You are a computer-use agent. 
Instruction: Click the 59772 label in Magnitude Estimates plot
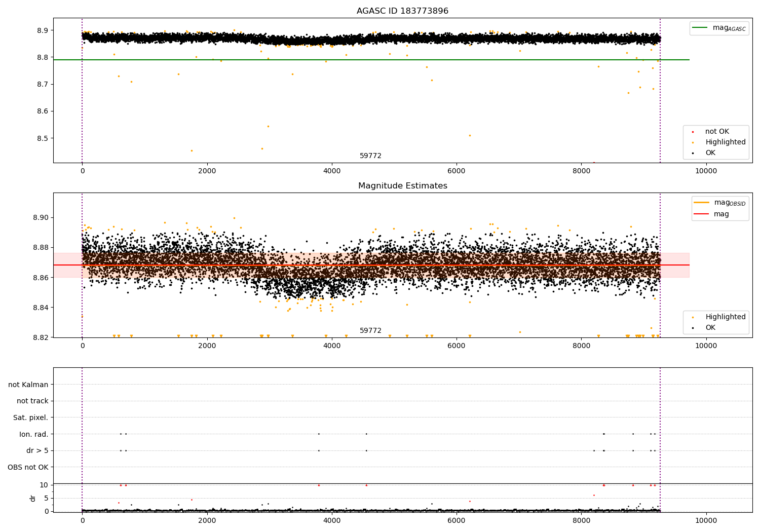point(370,331)
